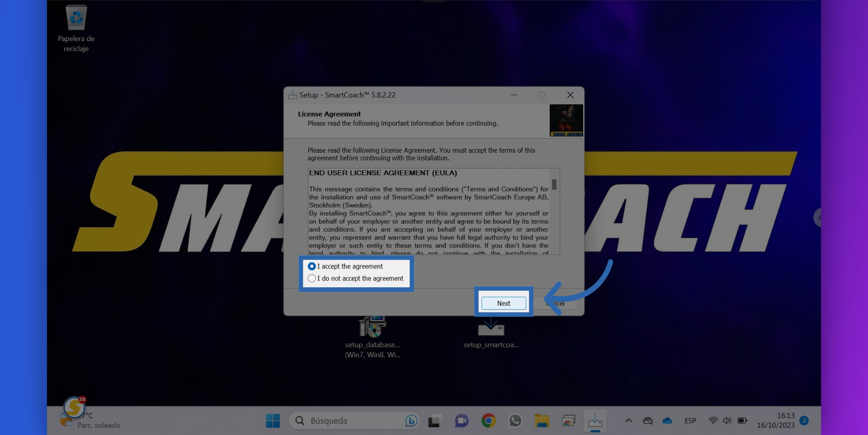Launch the Teams chat taskbar icon
The height and width of the screenshot is (435, 868).
click(x=461, y=421)
